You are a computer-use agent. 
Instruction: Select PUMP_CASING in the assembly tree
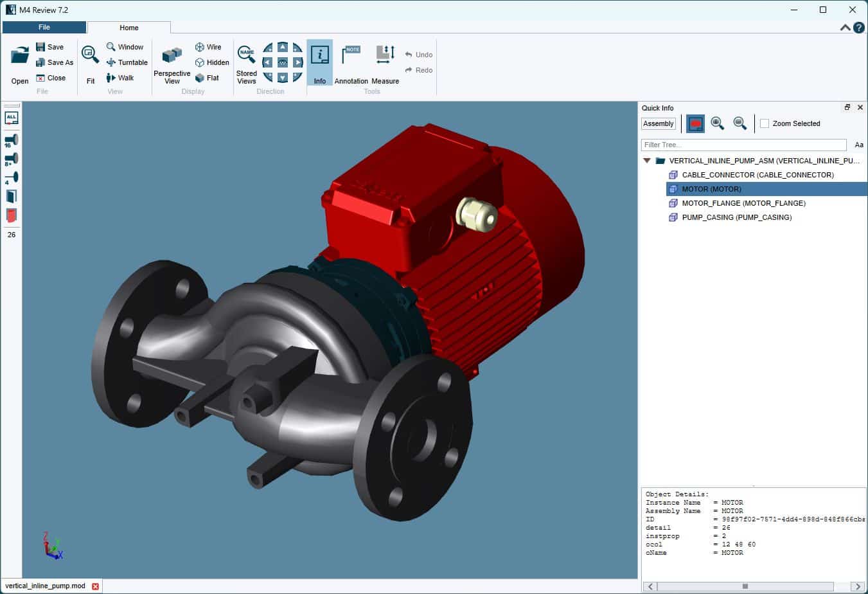(736, 217)
